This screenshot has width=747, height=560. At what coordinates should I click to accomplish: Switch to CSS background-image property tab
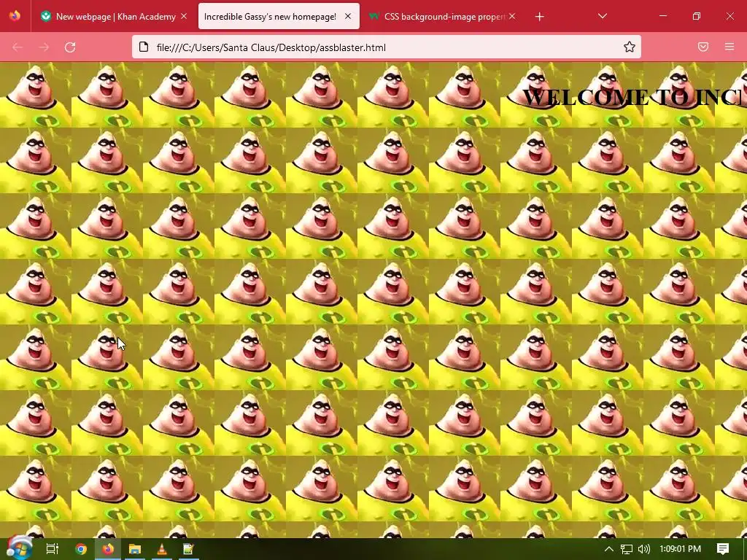[x=442, y=16]
